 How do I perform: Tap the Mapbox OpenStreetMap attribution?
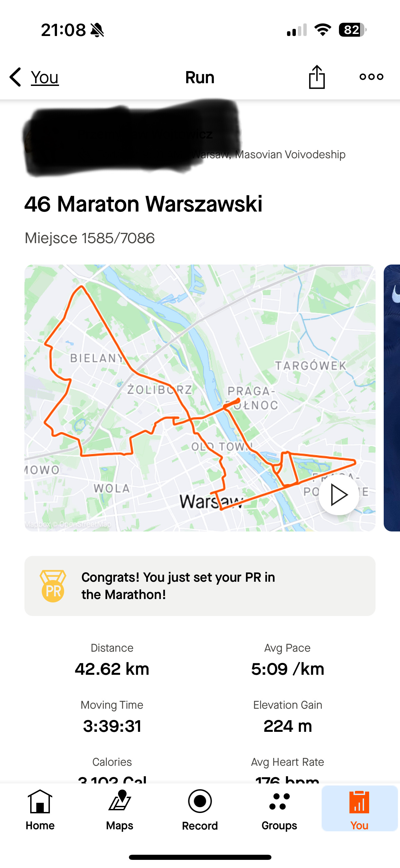click(68, 524)
